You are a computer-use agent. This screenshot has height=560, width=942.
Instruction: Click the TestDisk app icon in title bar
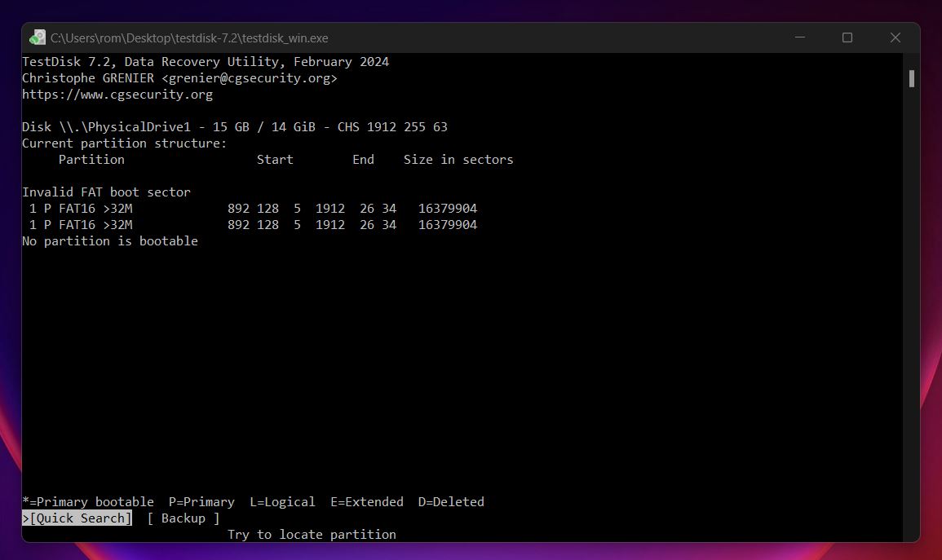38,37
